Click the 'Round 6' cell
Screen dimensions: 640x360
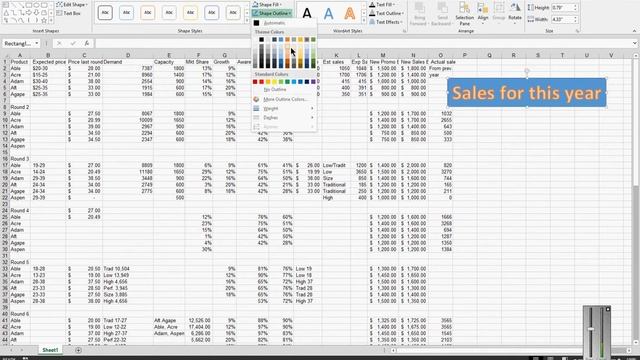coord(20,314)
